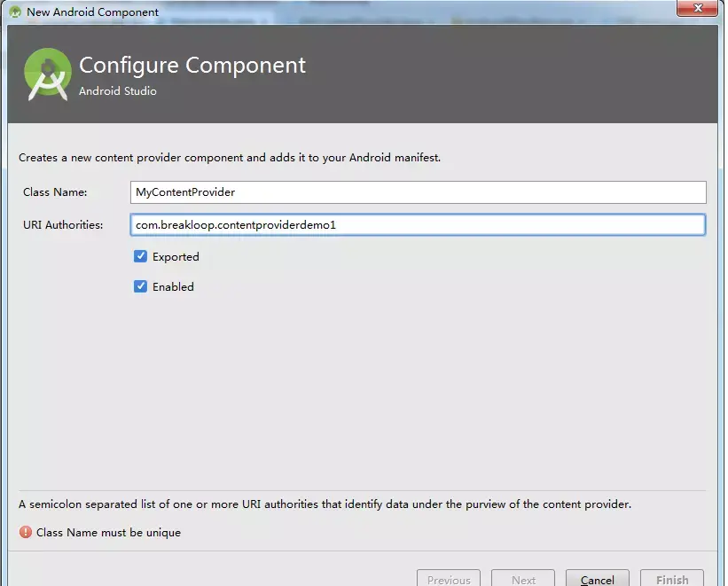The image size is (728, 586).
Task: Click the 'New Android Component' window title
Action: 93,12
